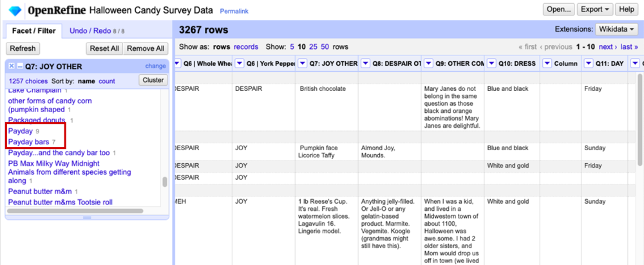Click the 1 lb Reese's Cup cell
Screen dimensions: 644x265
tap(327, 231)
